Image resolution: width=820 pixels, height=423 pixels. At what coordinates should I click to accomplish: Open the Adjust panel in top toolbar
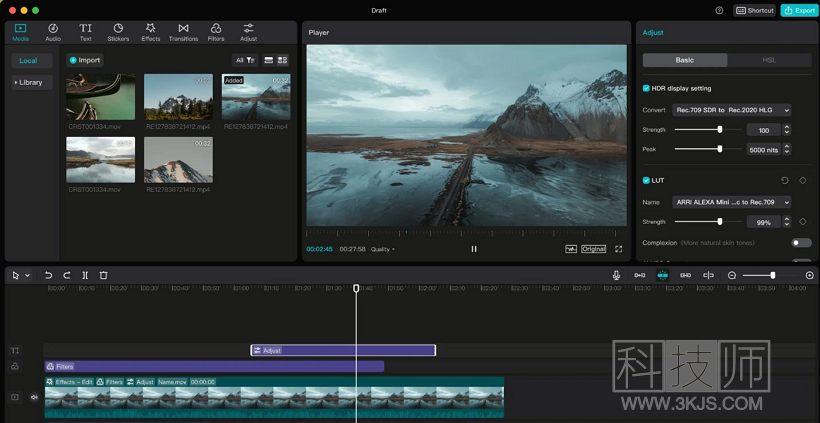[x=248, y=32]
